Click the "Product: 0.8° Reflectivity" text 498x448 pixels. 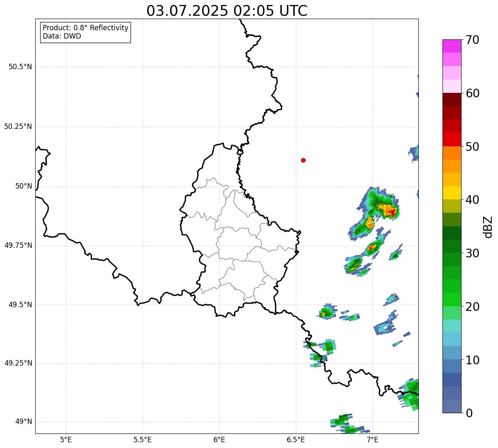pos(86,28)
